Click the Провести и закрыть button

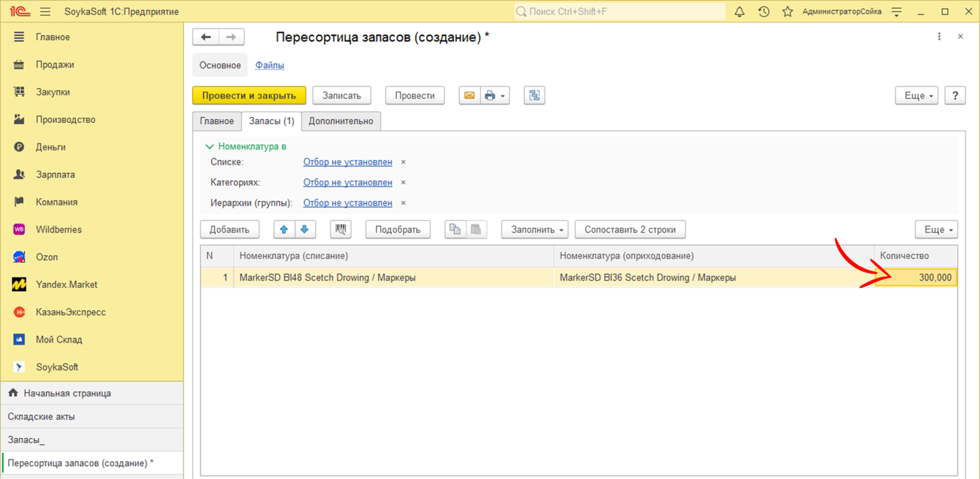coord(249,96)
